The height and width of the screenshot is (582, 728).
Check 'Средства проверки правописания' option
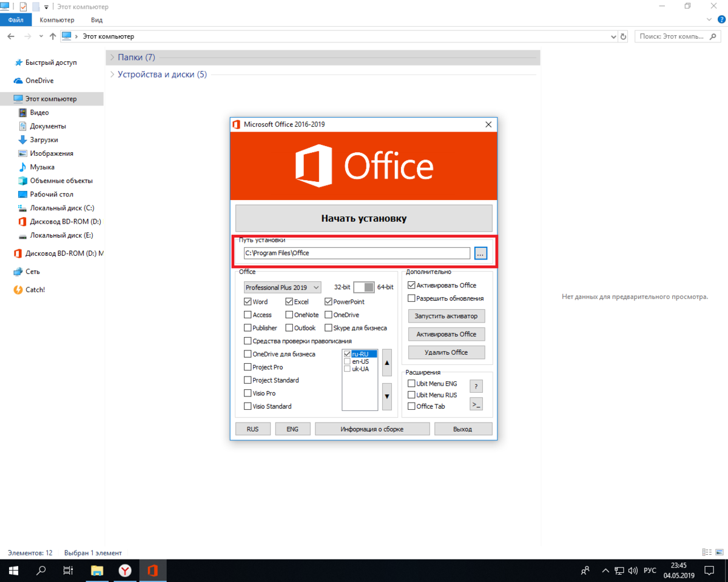pos(248,341)
